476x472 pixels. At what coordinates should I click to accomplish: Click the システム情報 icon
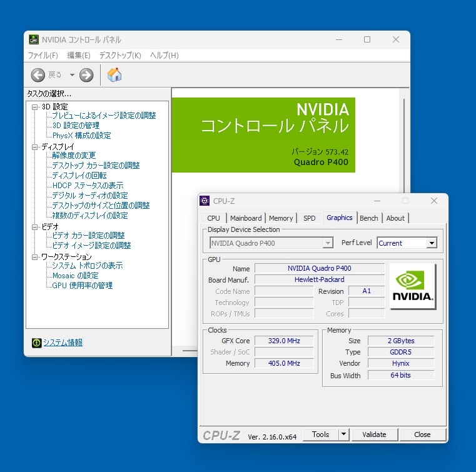point(36,343)
